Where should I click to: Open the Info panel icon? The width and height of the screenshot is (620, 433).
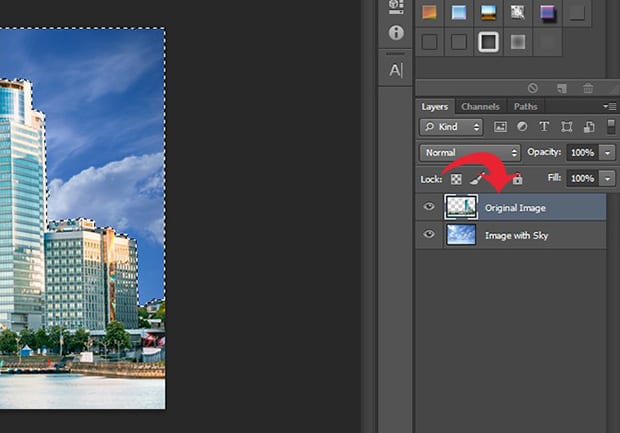tap(396, 33)
